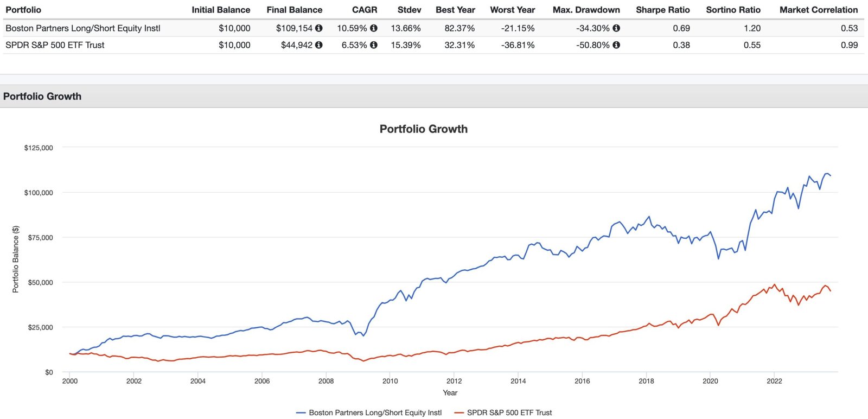Click the Sortino Ratio column header
Screen dimensions: 868x419
733,10
